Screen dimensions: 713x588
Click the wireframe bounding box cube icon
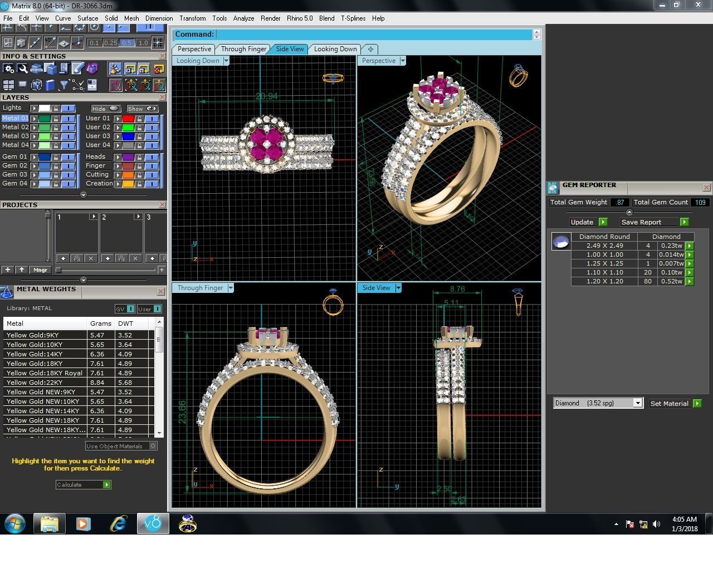(x=36, y=85)
